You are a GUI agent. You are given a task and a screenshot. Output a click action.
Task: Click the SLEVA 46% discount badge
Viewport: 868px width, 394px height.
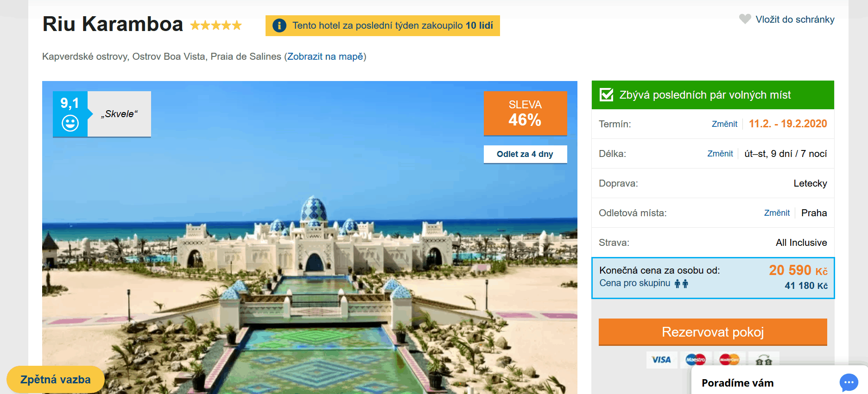[x=525, y=113]
